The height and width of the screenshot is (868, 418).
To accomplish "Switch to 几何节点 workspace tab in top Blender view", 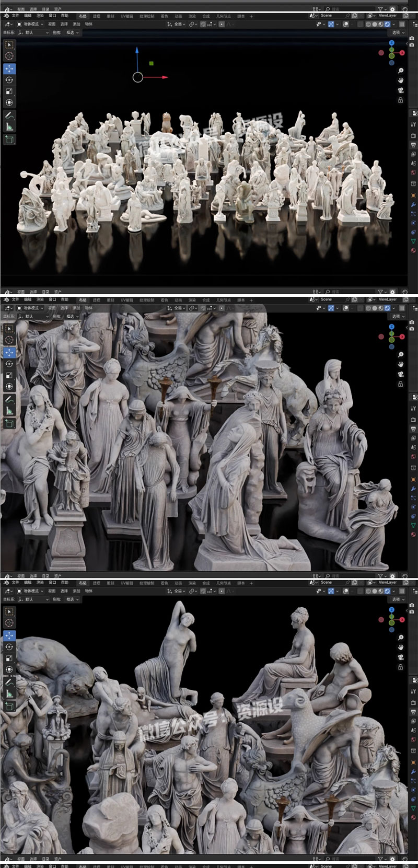I will [223, 16].
